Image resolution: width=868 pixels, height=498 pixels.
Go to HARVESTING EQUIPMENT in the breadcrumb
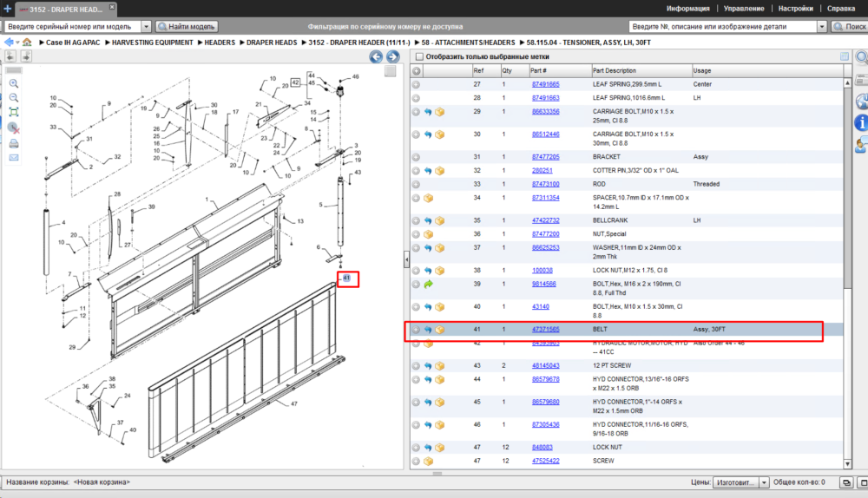point(152,43)
